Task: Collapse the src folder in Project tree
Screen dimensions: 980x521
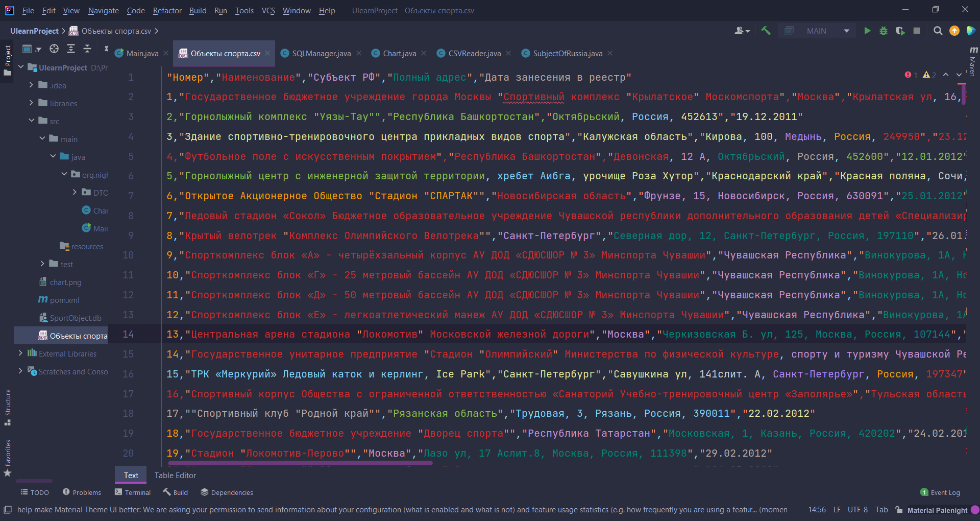Action: (x=32, y=121)
